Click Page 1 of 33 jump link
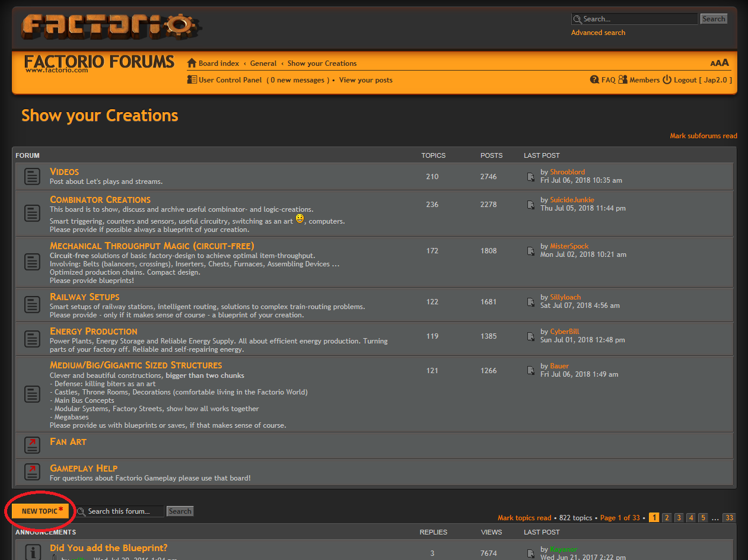The height and width of the screenshot is (560, 748). tap(620, 518)
